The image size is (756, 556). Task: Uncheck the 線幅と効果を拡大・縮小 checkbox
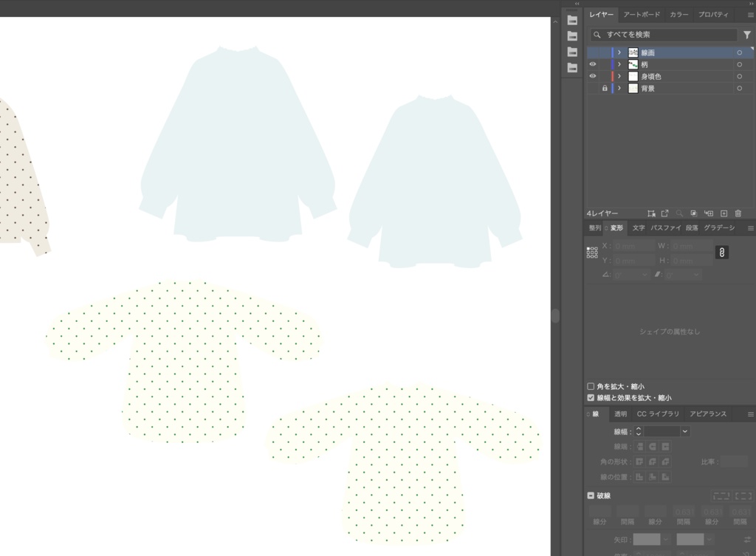(x=591, y=398)
